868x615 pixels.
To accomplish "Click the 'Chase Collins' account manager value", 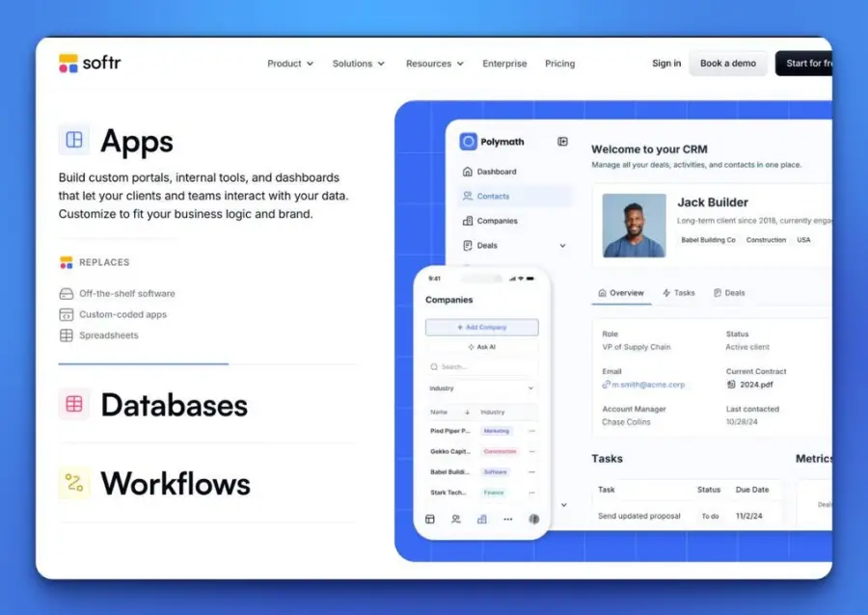I will coord(626,422).
